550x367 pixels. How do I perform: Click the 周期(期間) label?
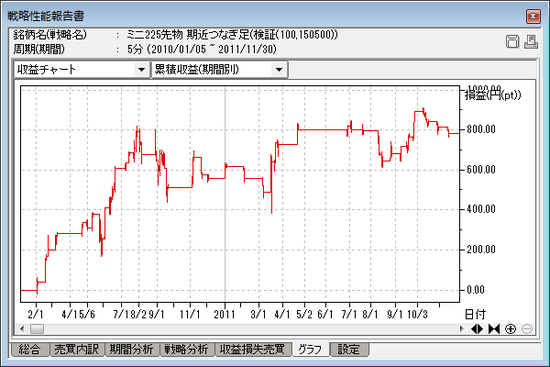pos(39,49)
